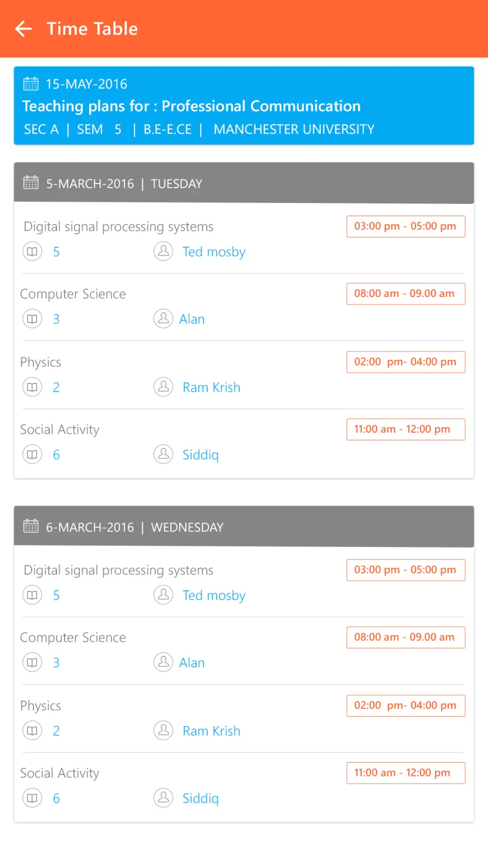Click the calendar icon beside 15-MAY-2016
Viewport: 488px width, 868px height.
click(31, 84)
